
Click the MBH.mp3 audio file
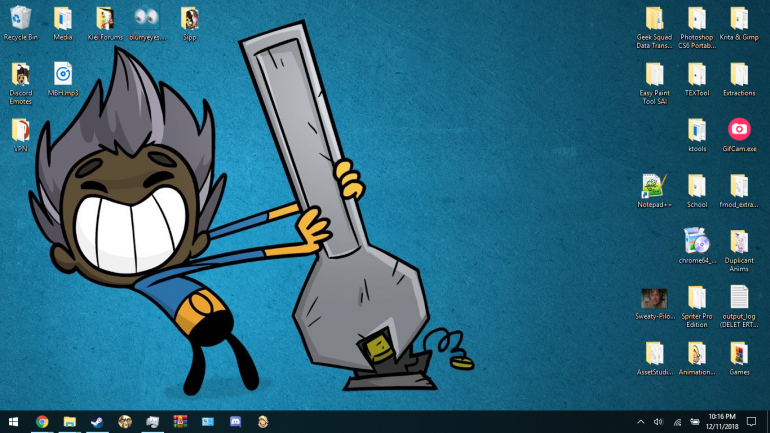62,74
